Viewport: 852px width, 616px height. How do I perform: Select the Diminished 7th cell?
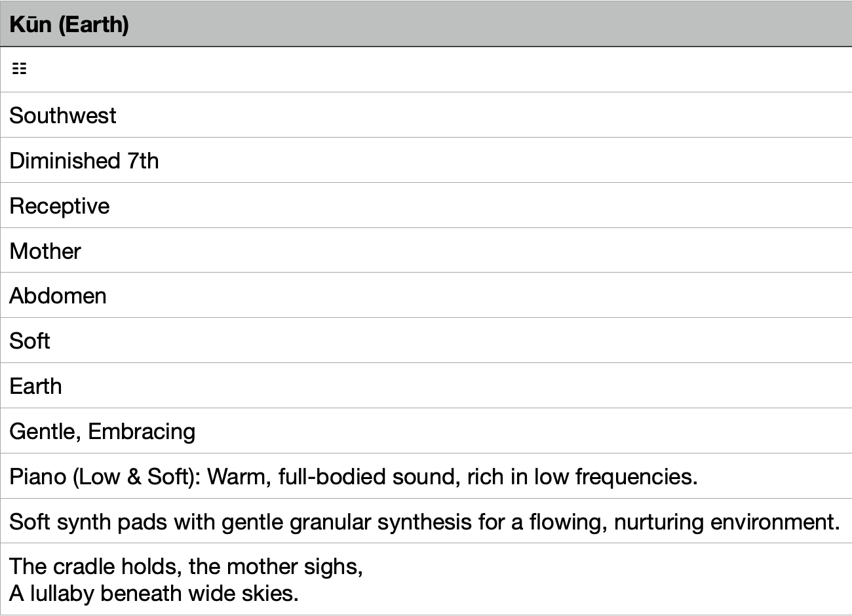click(426, 161)
